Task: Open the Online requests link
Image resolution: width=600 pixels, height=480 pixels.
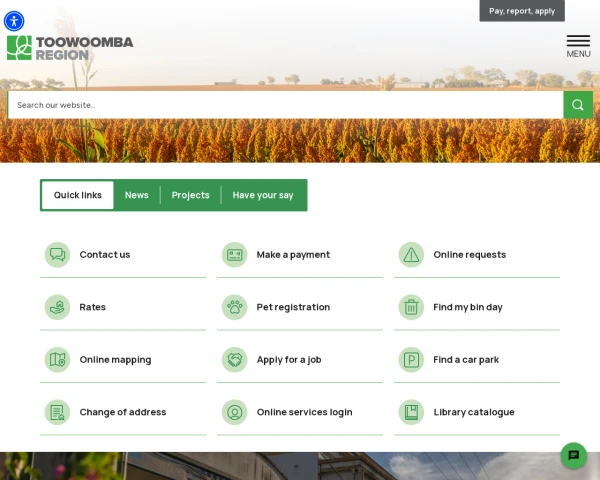Action: point(470,255)
